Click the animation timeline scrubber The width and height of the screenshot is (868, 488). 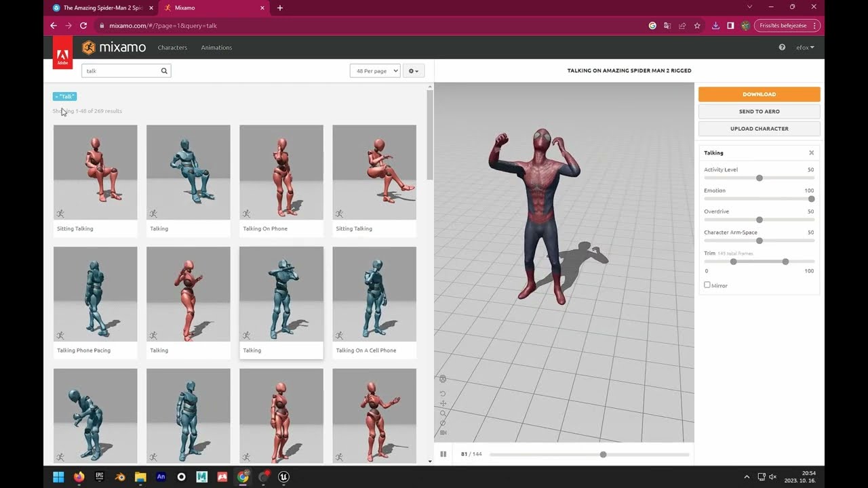pos(603,455)
